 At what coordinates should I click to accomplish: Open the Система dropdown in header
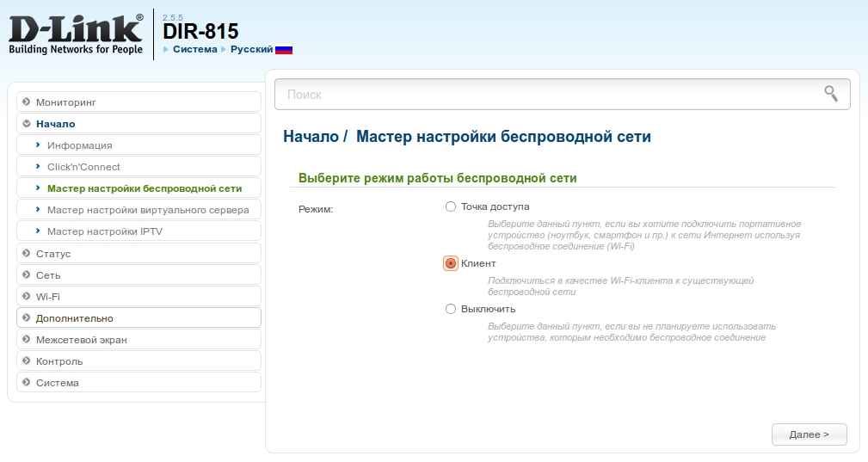click(x=194, y=50)
